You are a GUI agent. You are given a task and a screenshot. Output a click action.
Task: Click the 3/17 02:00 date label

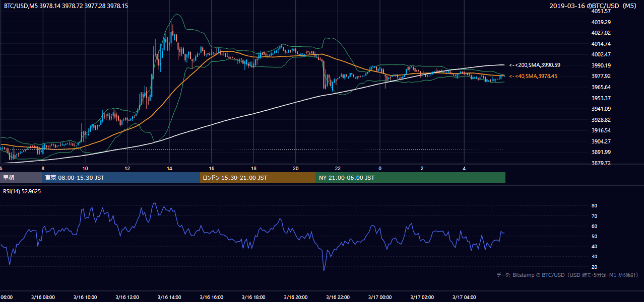(x=422, y=297)
